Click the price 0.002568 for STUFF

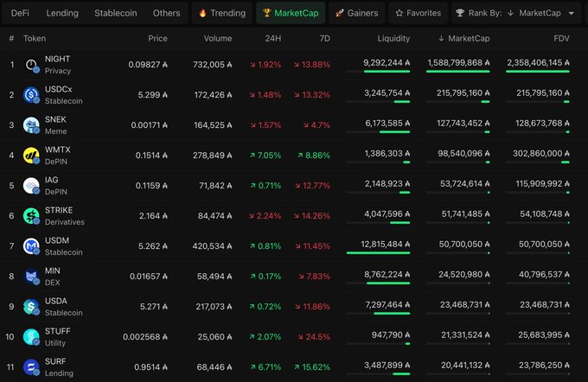(x=145, y=337)
